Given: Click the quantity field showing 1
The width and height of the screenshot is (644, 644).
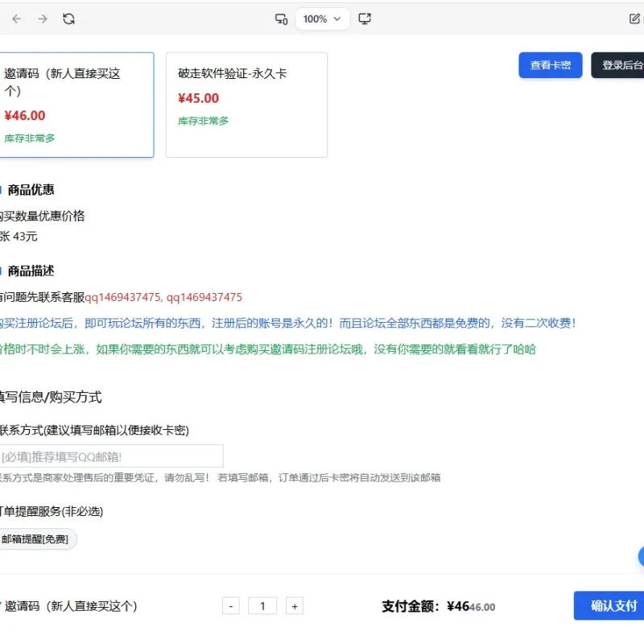Looking at the screenshot, I should pyautogui.click(x=262, y=606).
